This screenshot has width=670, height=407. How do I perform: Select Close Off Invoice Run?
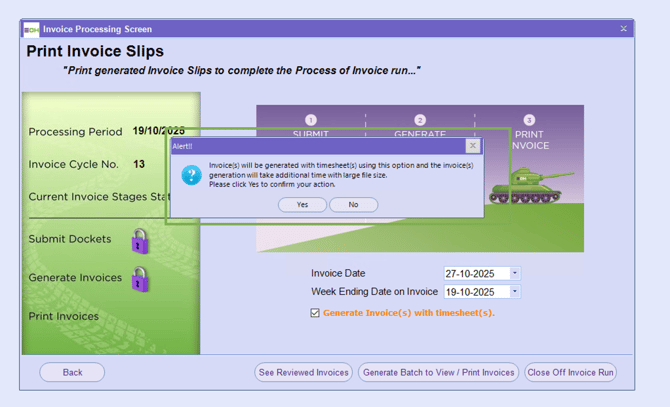pyautogui.click(x=570, y=372)
